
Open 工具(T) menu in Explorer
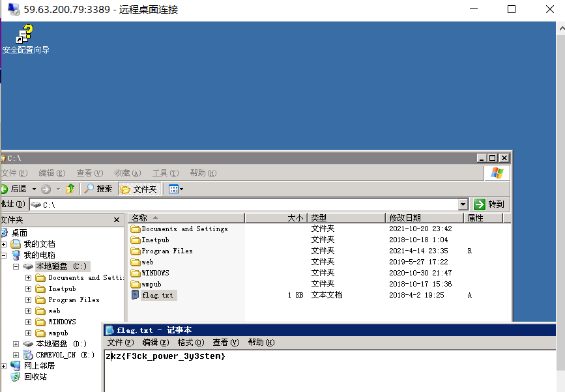tap(166, 173)
